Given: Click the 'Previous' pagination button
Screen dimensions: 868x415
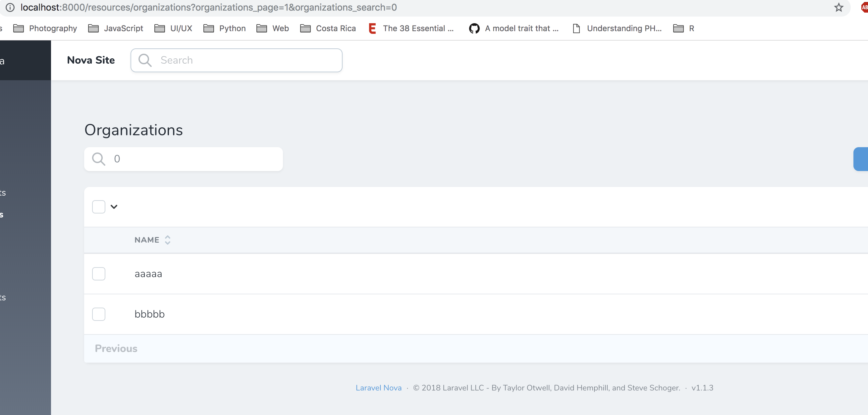Looking at the screenshot, I should [116, 348].
